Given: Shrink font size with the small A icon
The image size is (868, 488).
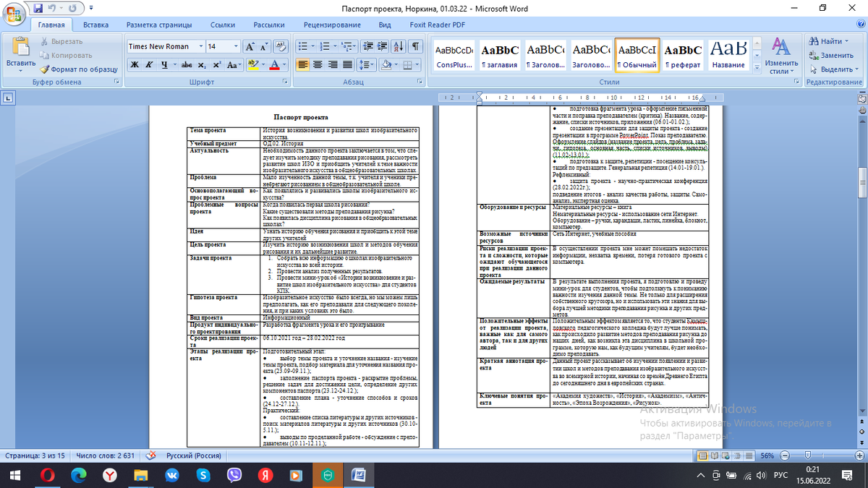Looking at the screenshot, I should pyautogui.click(x=263, y=46).
